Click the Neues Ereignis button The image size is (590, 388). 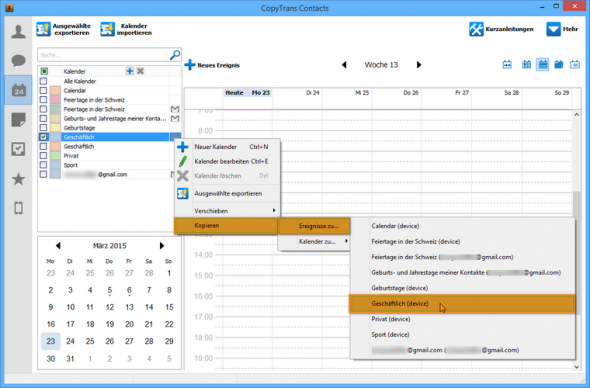pos(212,65)
